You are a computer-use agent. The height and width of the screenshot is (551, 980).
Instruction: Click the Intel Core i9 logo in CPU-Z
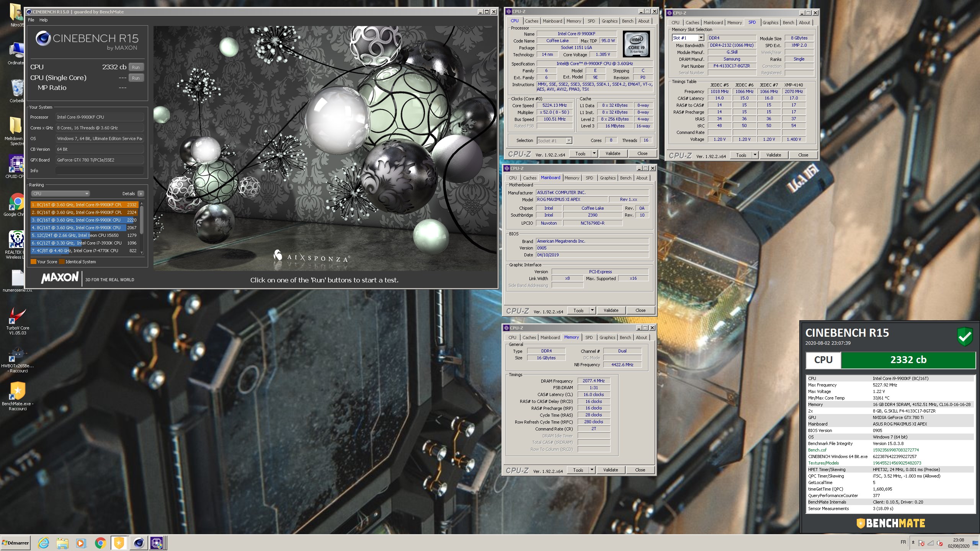[636, 44]
